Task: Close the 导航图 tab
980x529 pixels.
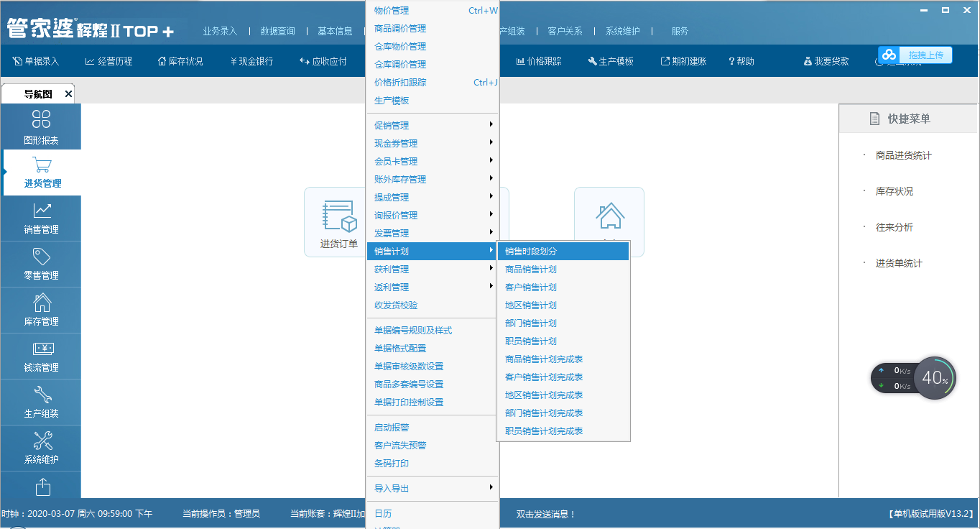Action: 68,93
